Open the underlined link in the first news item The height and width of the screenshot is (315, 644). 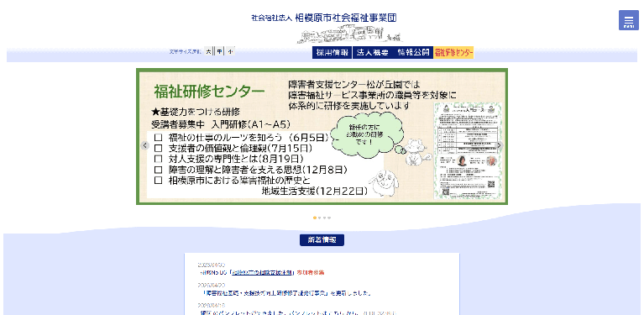click(x=263, y=272)
